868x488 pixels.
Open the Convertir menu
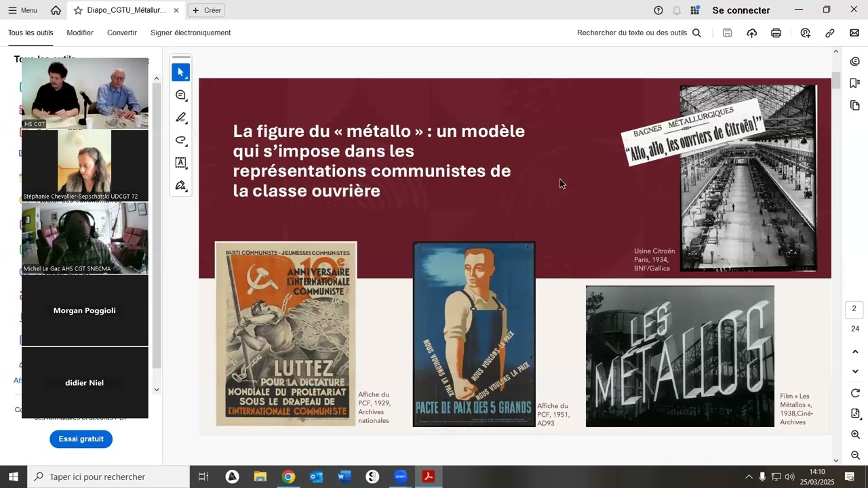(x=122, y=33)
